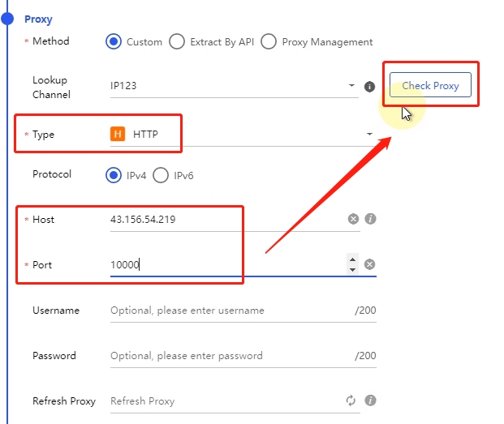Click the Password input field
The image size is (504, 424).
click(227, 356)
